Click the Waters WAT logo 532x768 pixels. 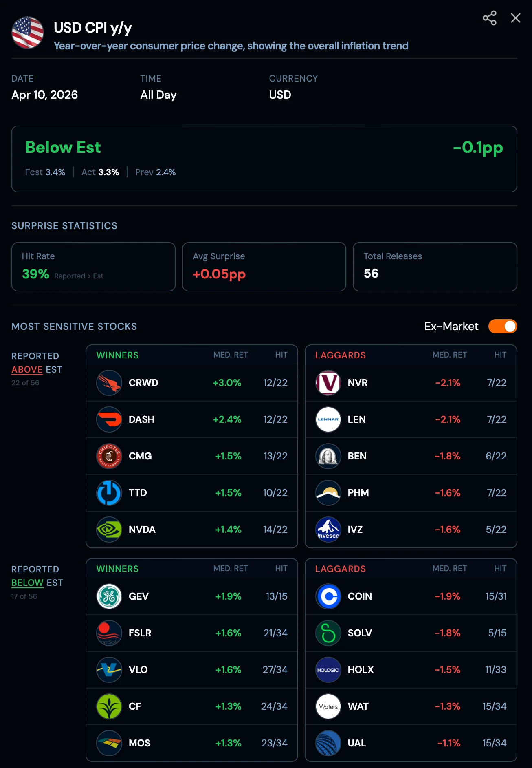(x=328, y=706)
